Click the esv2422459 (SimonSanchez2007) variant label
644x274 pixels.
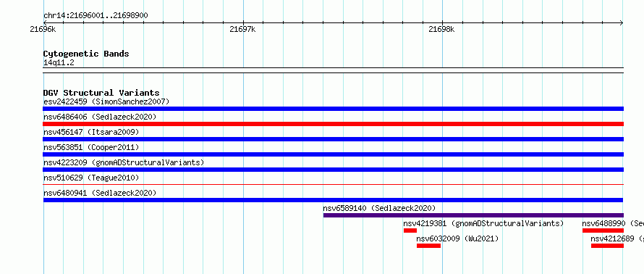pos(106,101)
